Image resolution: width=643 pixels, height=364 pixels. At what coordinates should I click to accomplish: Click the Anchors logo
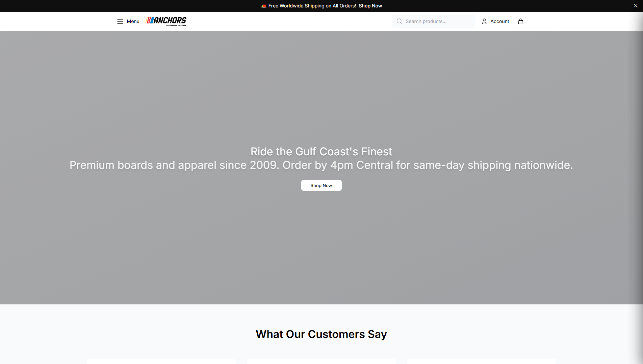166,21
